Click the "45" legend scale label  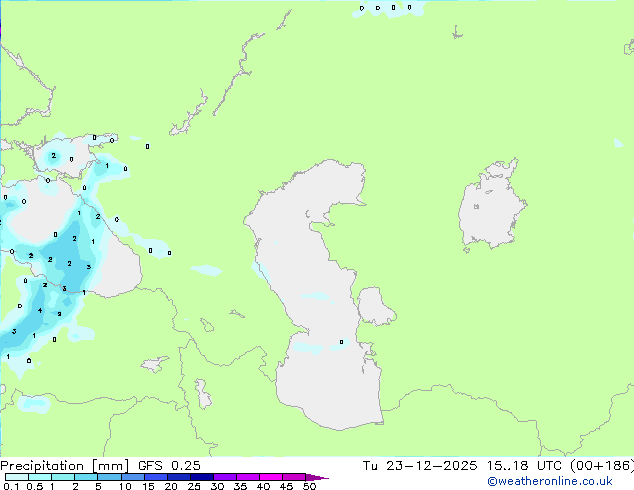[286, 486]
